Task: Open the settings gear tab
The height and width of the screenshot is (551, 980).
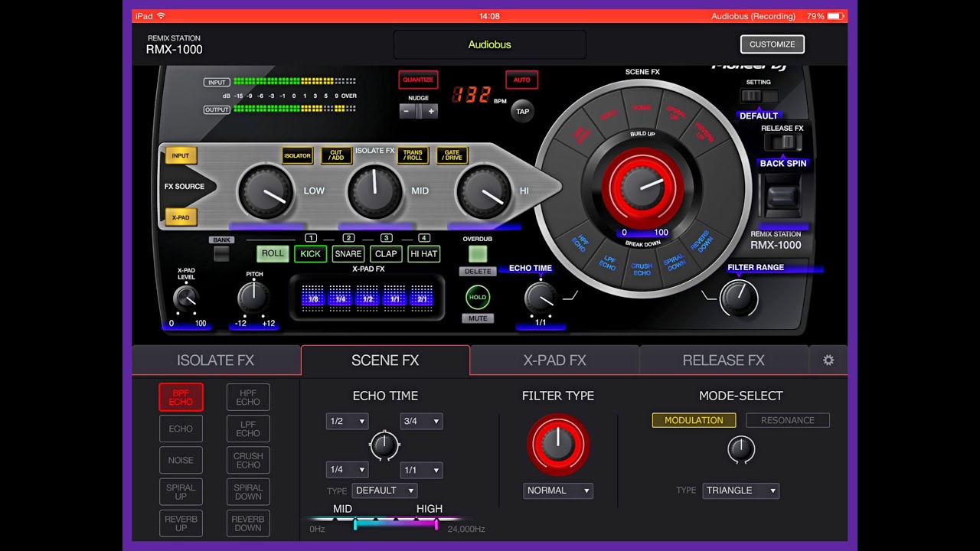Action: coord(828,360)
